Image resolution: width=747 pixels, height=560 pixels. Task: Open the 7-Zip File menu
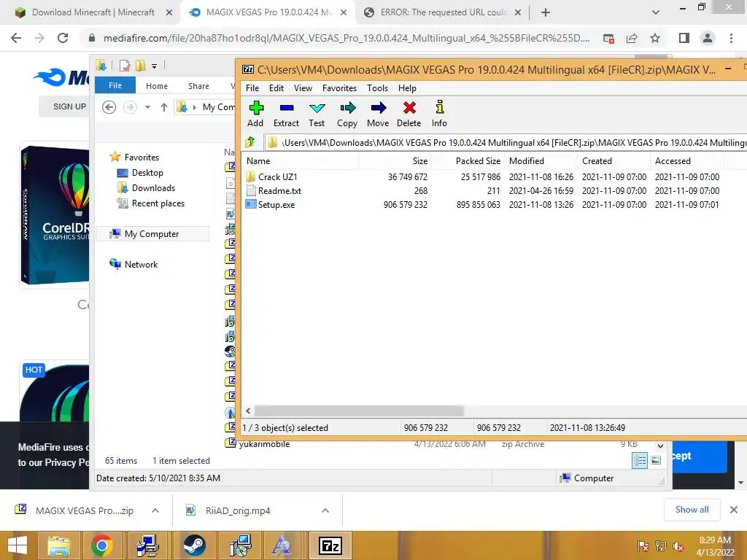point(252,88)
